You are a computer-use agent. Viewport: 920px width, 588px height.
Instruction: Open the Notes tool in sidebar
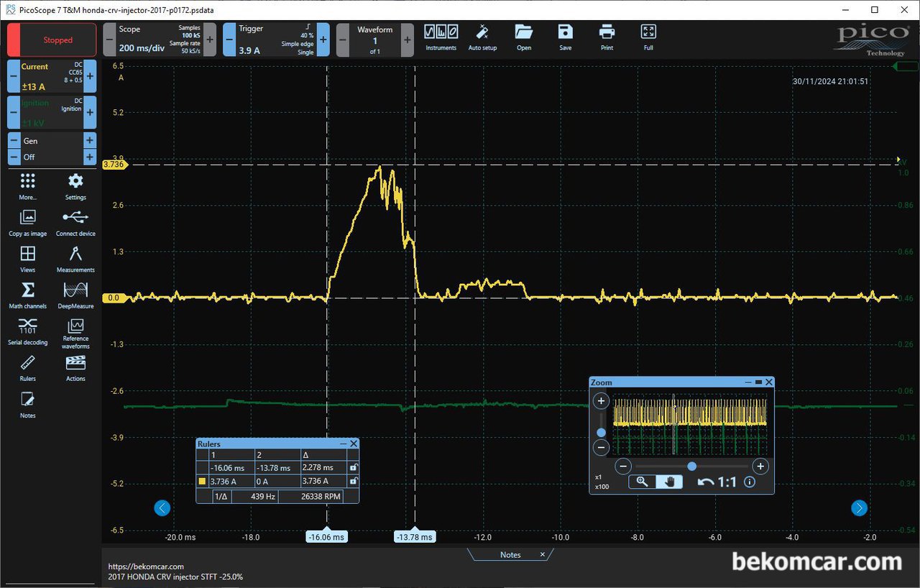point(27,405)
